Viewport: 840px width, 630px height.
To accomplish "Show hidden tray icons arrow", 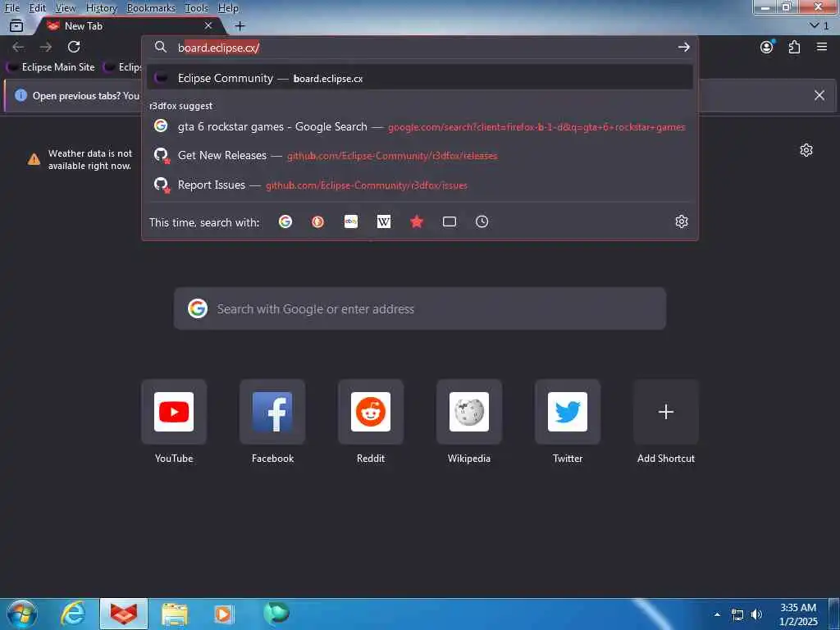I will [x=717, y=614].
